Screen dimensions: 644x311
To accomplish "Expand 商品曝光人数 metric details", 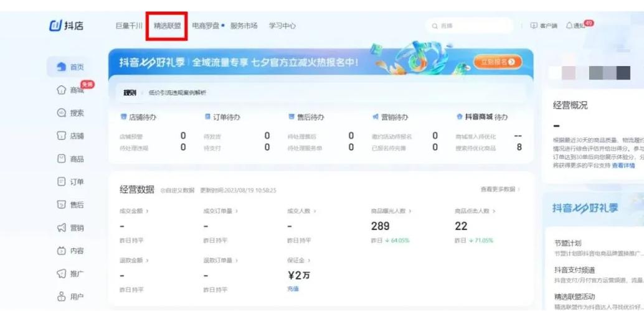I will click(409, 211).
